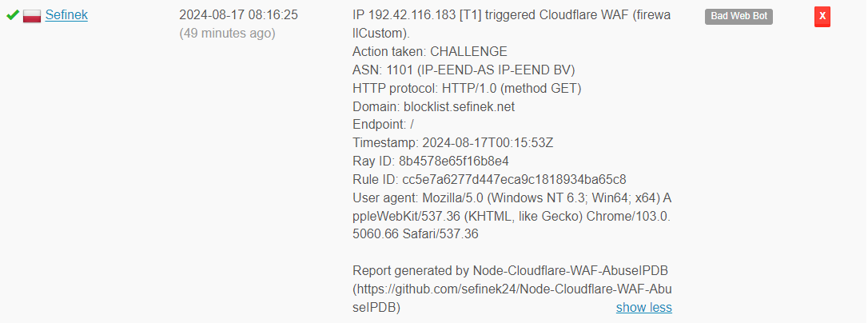868x323 pixels.
Task: Collapse the comment with show less
Action: pos(643,308)
